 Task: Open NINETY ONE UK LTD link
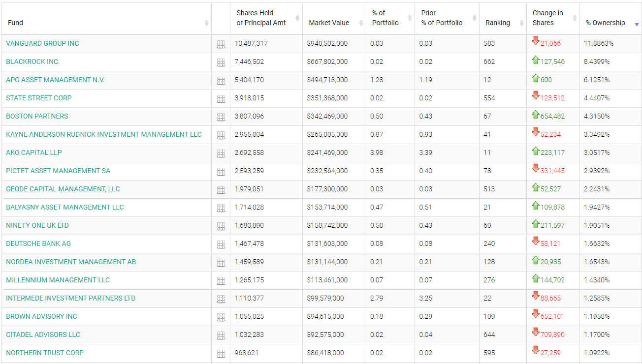tap(37, 225)
